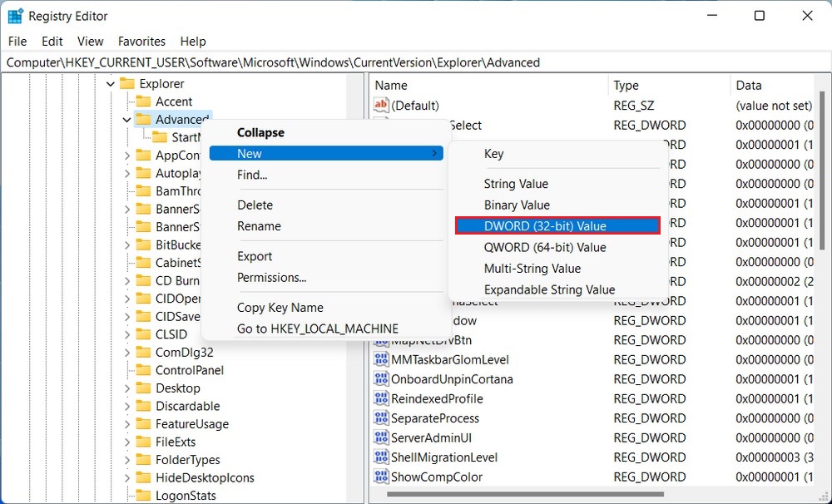Click the LogonStats folder icon

click(x=143, y=496)
